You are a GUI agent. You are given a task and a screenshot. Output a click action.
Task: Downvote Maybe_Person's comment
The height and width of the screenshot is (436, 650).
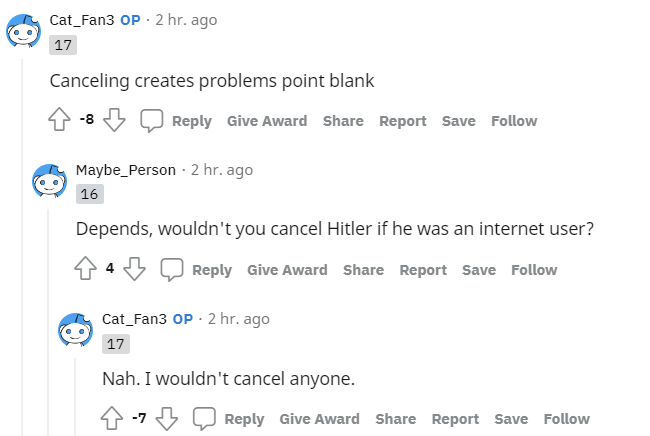tap(135, 270)
